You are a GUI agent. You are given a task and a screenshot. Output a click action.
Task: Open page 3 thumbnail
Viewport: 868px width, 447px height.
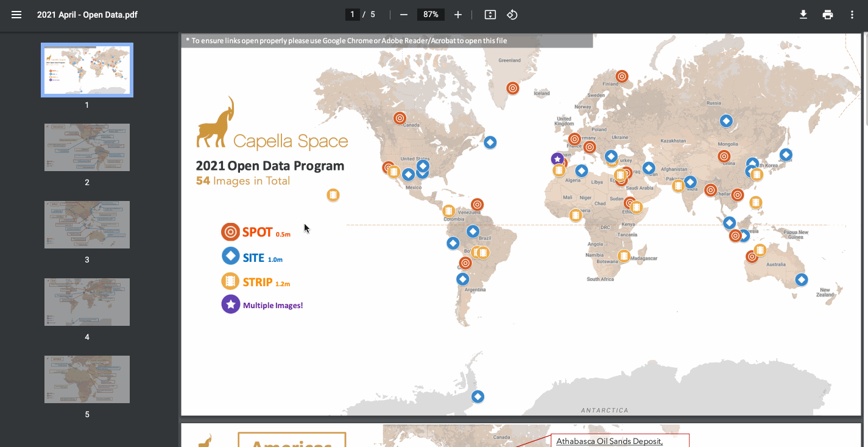click(87, 225)
